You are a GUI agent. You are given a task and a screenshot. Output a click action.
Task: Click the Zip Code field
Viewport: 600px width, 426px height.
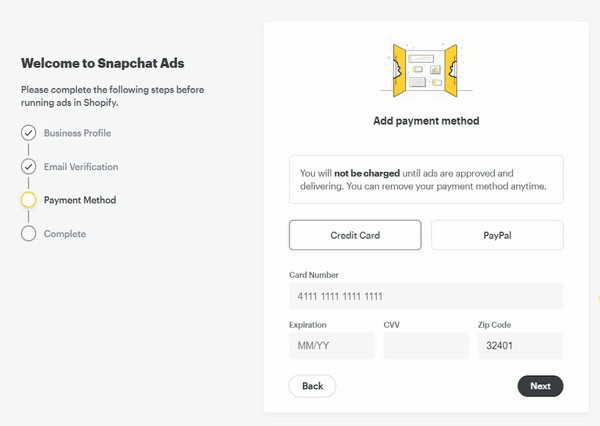point(520,346)
